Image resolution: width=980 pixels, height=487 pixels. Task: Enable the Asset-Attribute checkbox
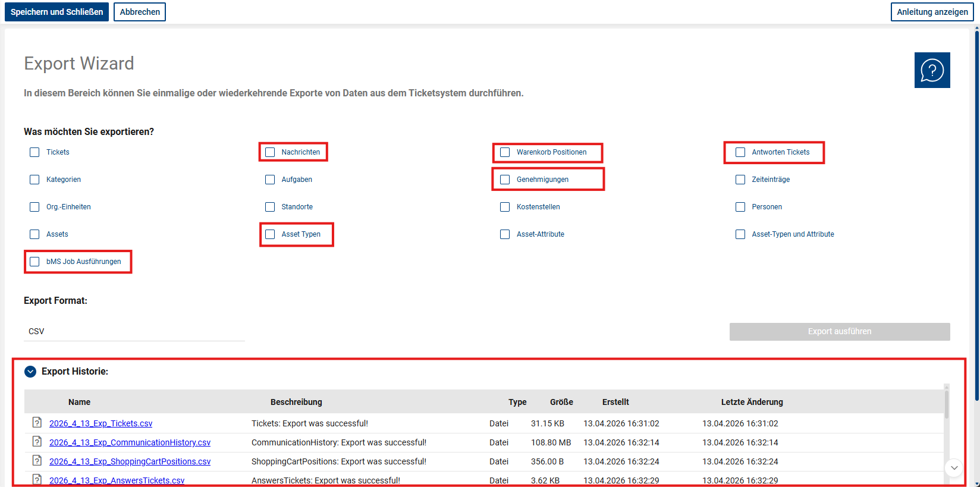[505, 234]
